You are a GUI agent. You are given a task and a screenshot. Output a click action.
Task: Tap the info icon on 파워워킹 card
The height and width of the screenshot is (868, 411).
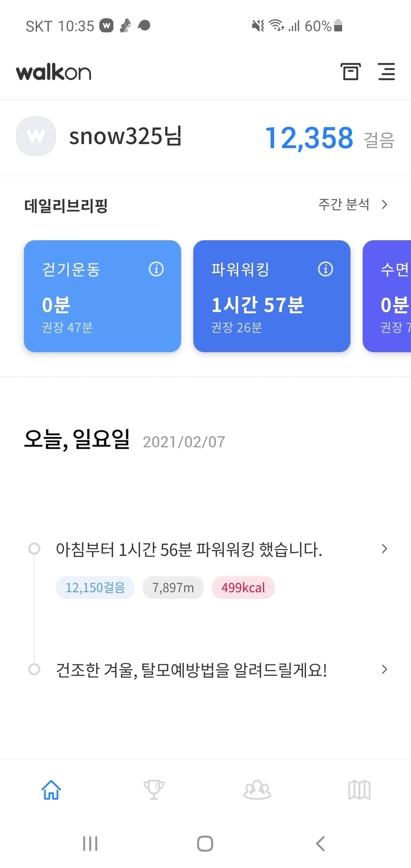click(325, 269)
